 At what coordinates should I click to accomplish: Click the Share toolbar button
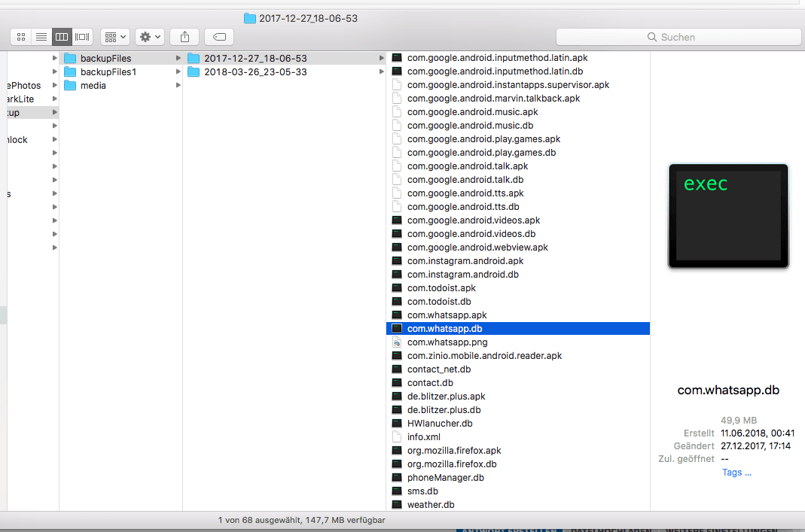pos(184,37)
